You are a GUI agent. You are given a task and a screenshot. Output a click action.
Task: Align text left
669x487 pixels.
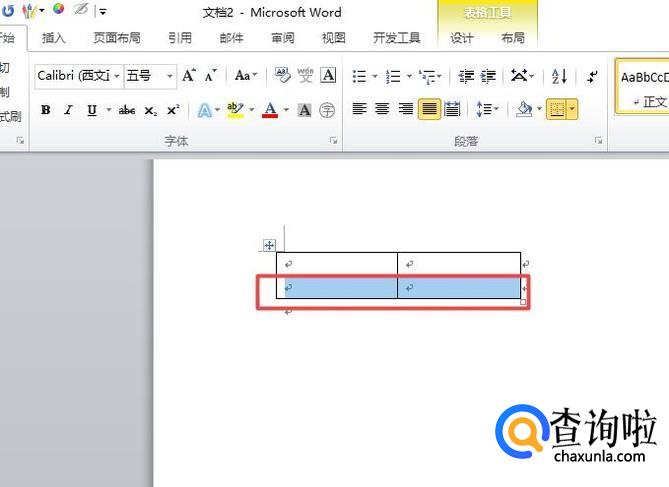click(x=359, y=109)
